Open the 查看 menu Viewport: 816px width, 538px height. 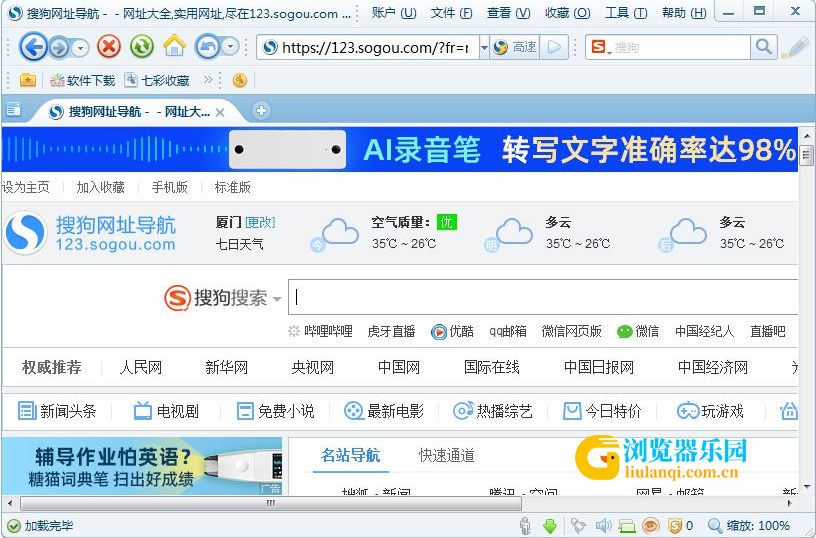click(x=508, y=12)
